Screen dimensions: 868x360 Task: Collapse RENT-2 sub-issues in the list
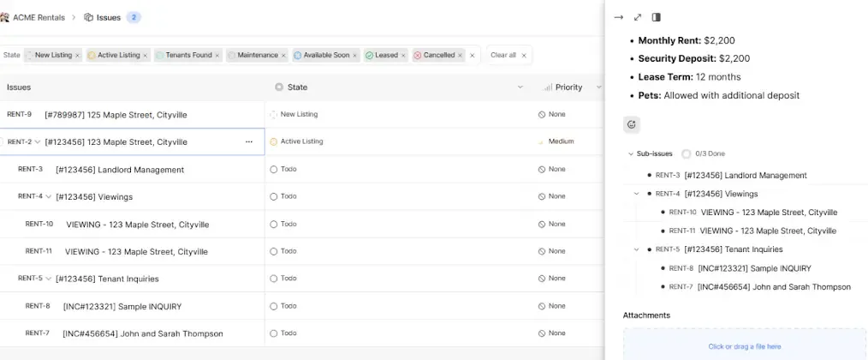38,141
